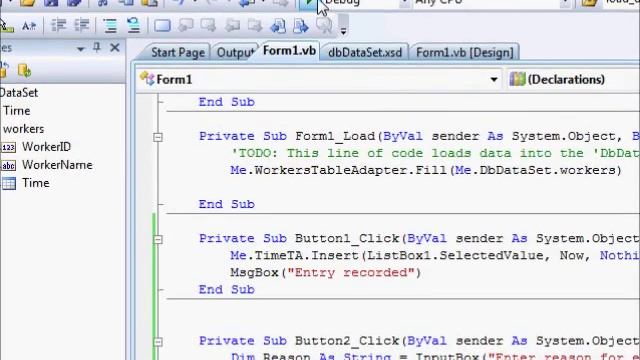
Task: Select DataSet node in Data Sources tree
Action: point(19,93)
